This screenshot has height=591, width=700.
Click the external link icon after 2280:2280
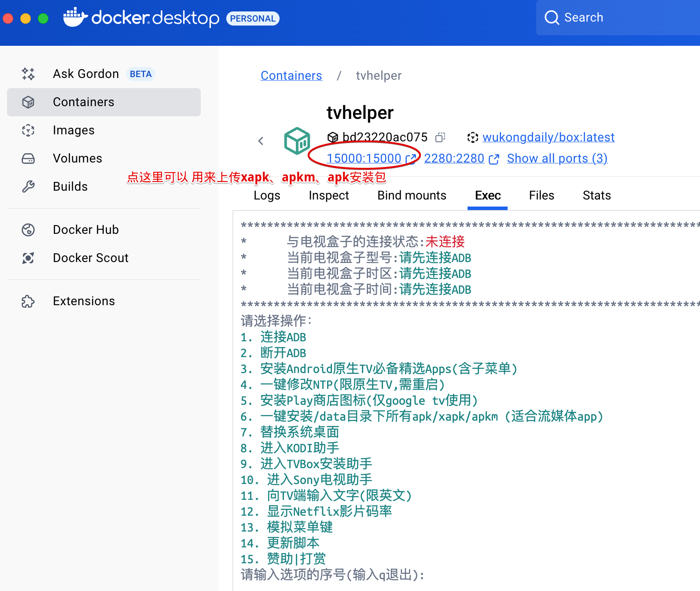click(x=494, y=159)
